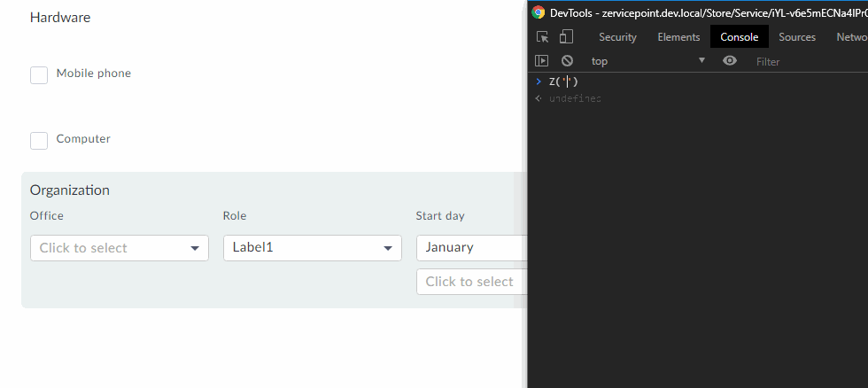This screenshot has width=868, height=388.
Task: Open the top JavaScript context selector
Action: (x=647, y=61)
